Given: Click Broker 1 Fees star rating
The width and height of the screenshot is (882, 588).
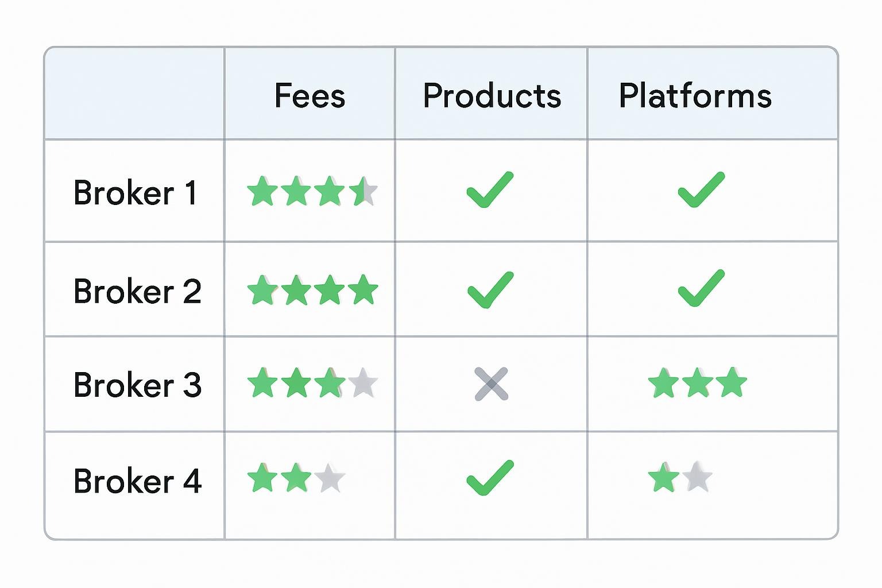Looking at the screenshot, I should coord(312,192).
